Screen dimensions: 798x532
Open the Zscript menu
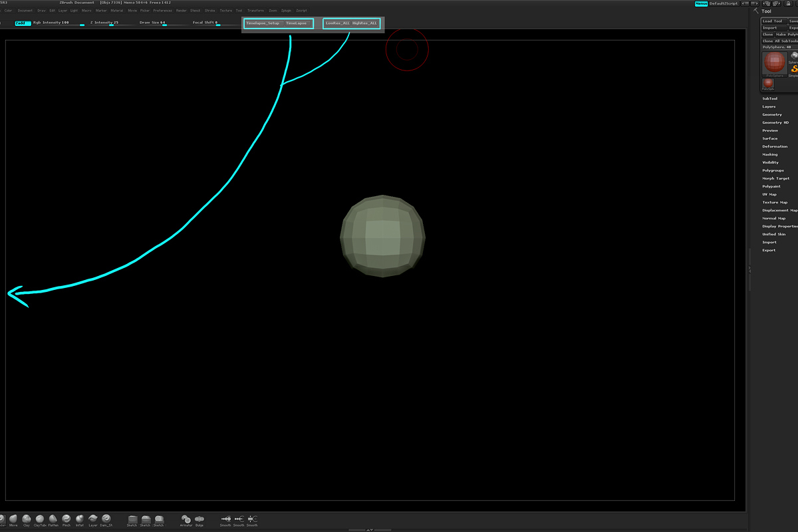point(301,11)
